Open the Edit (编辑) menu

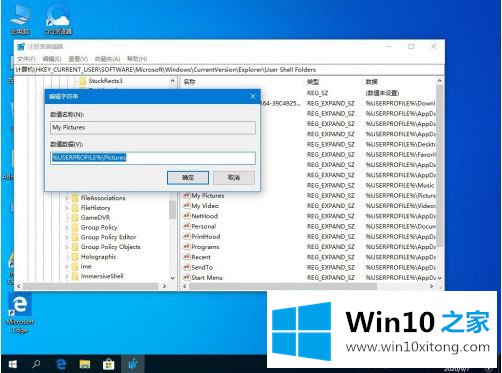point(52,59)
